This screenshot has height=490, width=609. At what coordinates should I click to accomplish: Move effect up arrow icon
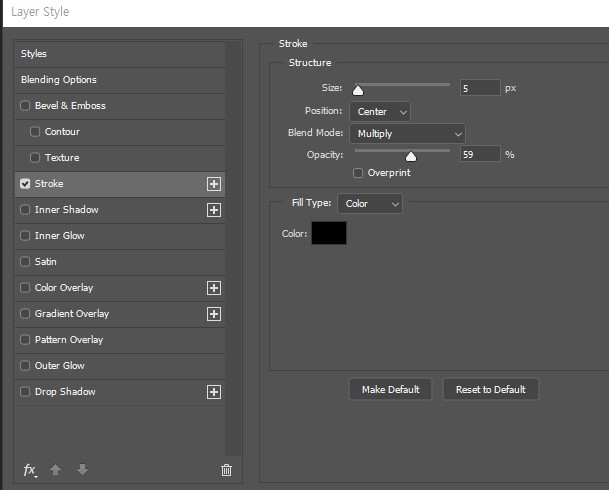[x=56, y=470]
